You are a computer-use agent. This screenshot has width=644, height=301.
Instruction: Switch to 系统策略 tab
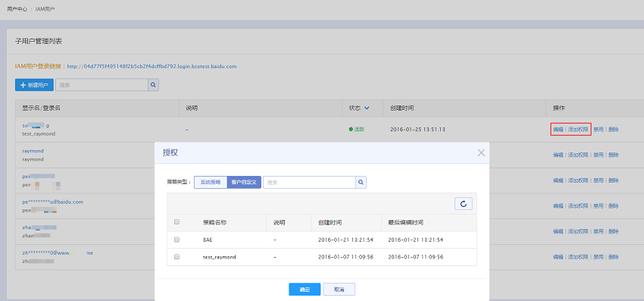[211, 182]
